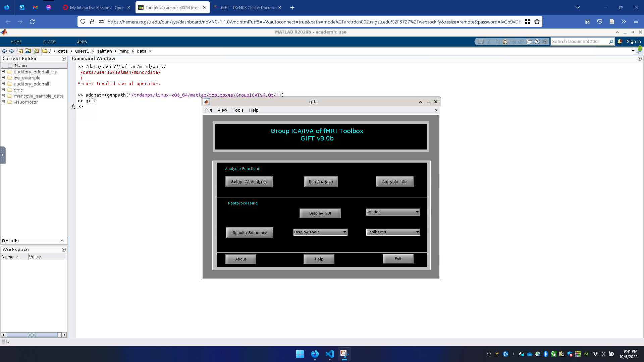Open Utilities dropdown in gift window
Image resolution: width=644 pixels, height=362 pixels.
[393, 212]
